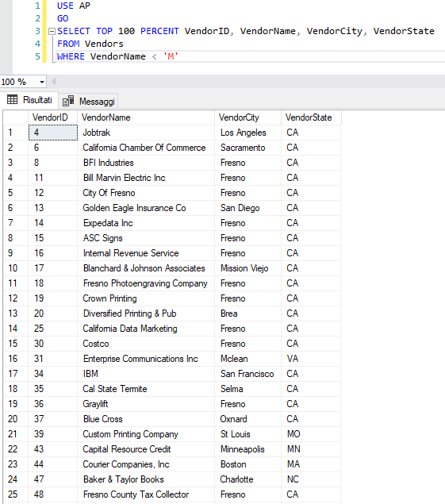The height and width of the screenshot is (504, 445).
Task: Click the USE keyword on line 1
Action: click(x=65, y=6)
